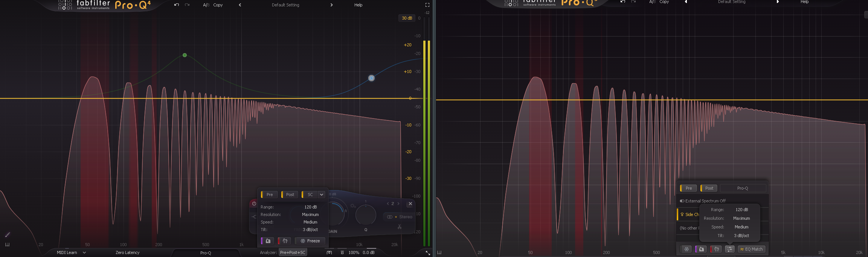Enter full screen mode in Pro-Q 4

[427, 5]
